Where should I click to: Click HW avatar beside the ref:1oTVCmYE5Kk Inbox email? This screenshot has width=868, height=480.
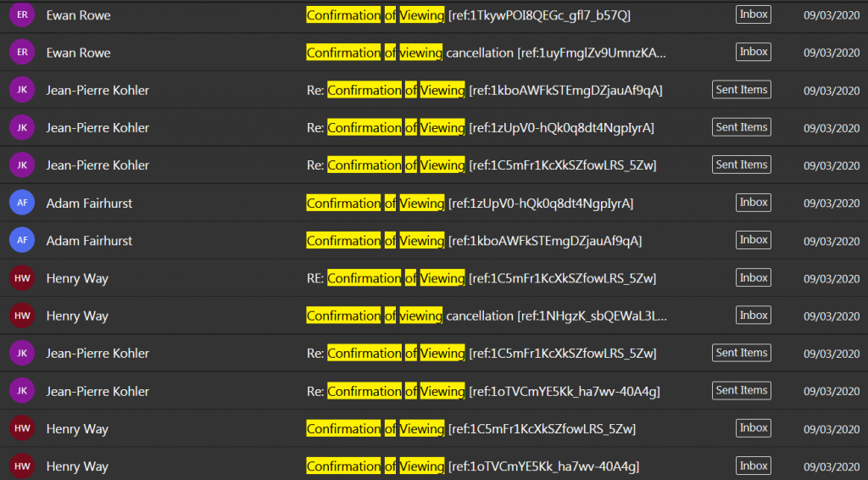point(22,466)
